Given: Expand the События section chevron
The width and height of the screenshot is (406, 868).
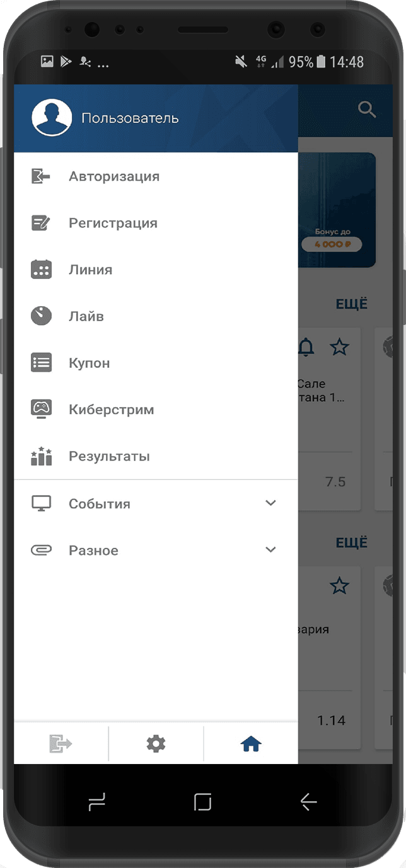Looking at the screenshot, I should 270,503.
